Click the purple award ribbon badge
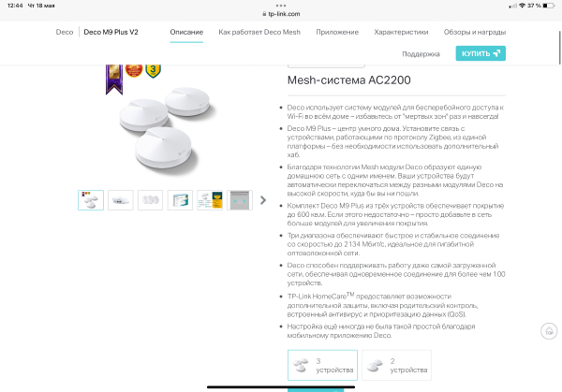This screenshot has width=562, height=392. pos(114,80)
